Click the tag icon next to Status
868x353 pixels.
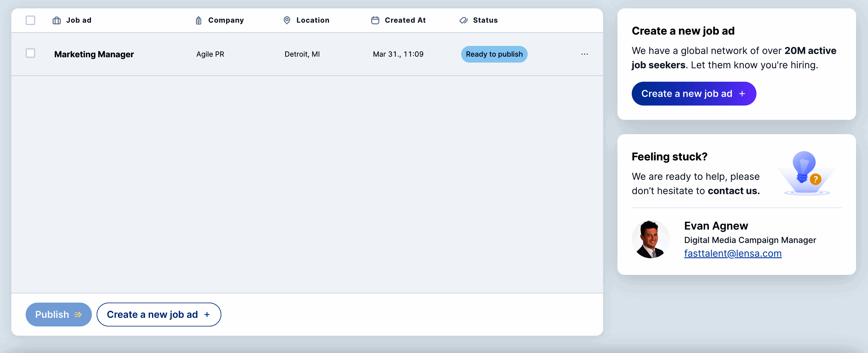click(463, 21)
